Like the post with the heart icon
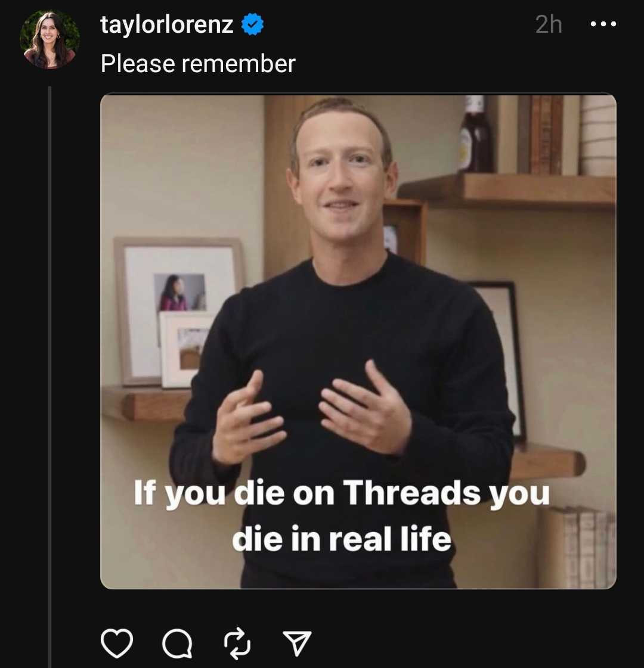644x668 pixels. click(117, 643)
